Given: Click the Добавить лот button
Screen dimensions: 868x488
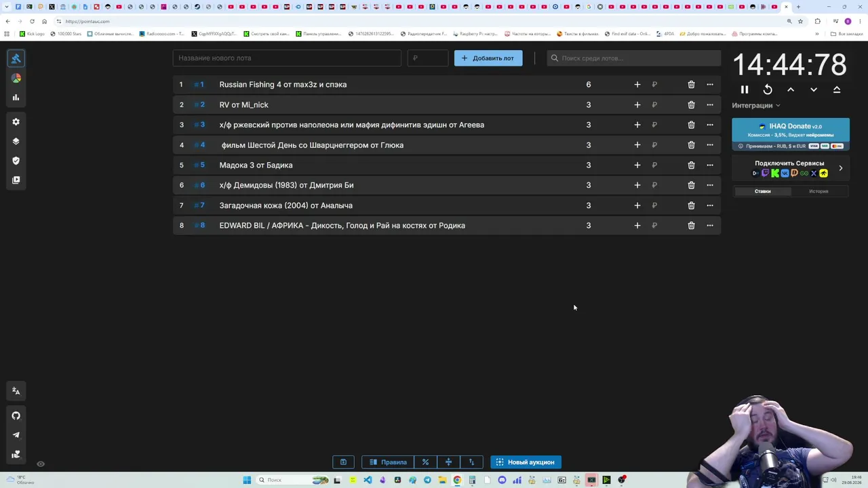Looking at the screenshot, I should tap(488, 58).
